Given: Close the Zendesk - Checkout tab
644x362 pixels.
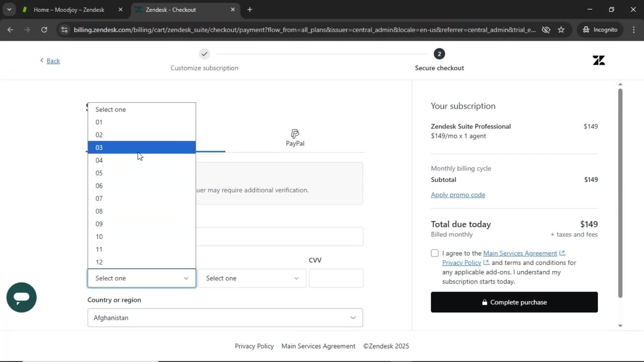Looking at the screenshot, I should tap(233, 10).
